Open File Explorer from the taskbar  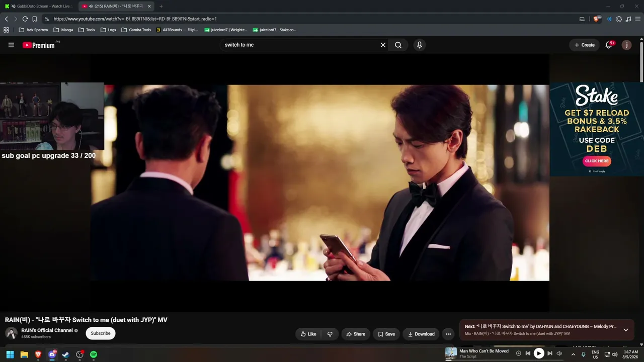click(24, 354)
